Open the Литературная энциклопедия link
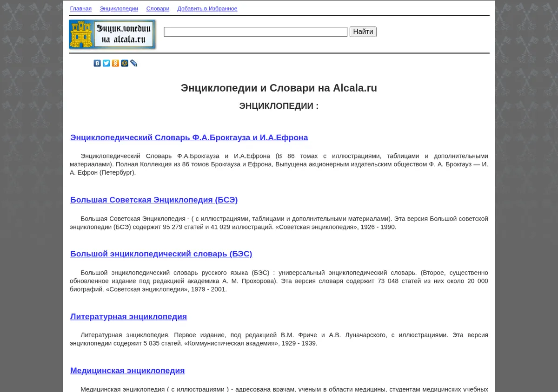558x392 pixels. (x=128, y=316)
